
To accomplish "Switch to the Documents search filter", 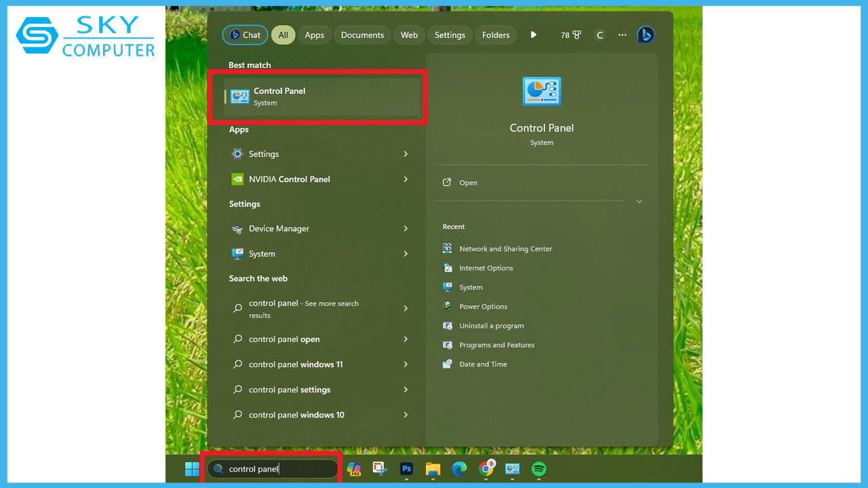I will coord(362,35).
